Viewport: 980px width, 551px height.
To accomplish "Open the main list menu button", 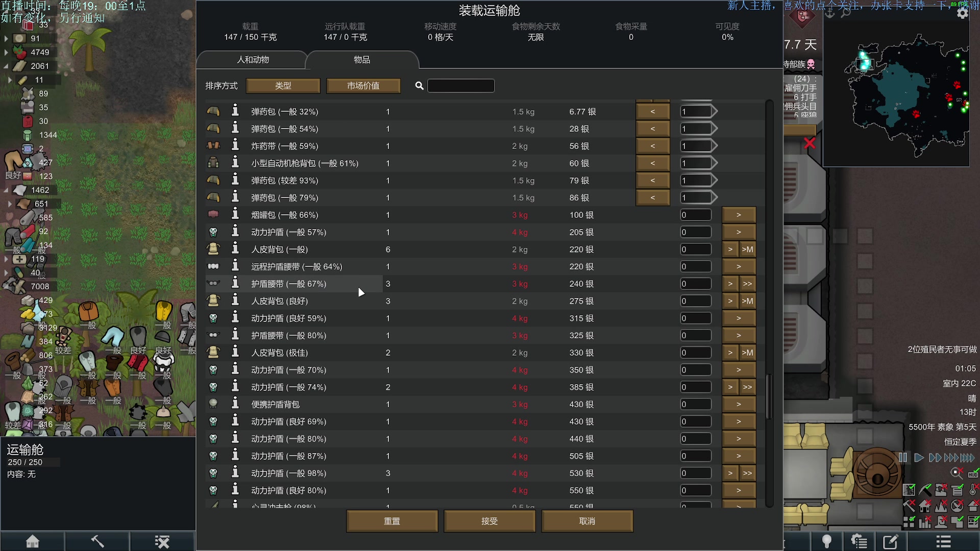I will point(943,541).
